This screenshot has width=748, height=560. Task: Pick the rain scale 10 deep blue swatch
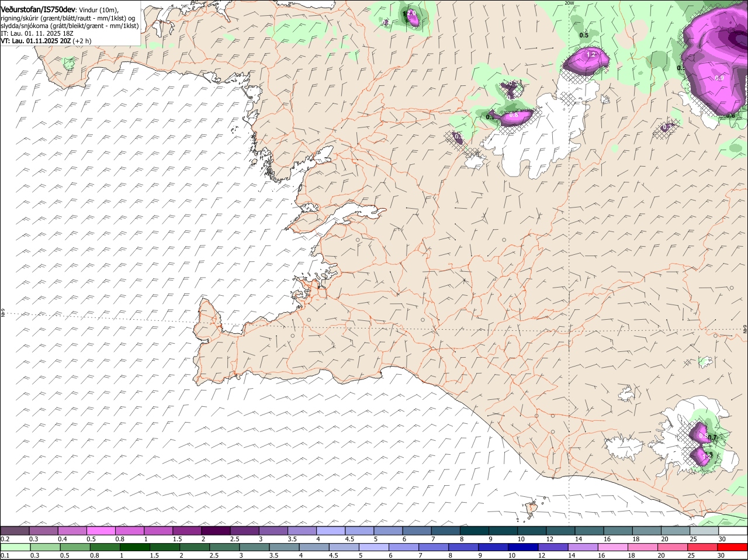(523, 547)
